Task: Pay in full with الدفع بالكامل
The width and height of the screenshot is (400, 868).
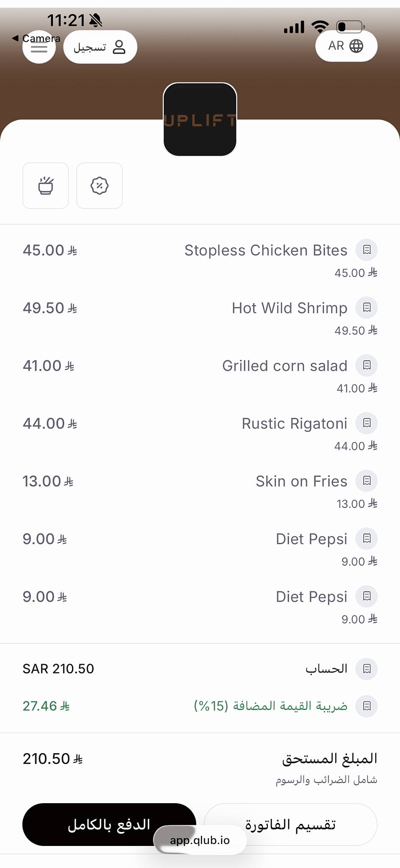Action: coord(109,824)
